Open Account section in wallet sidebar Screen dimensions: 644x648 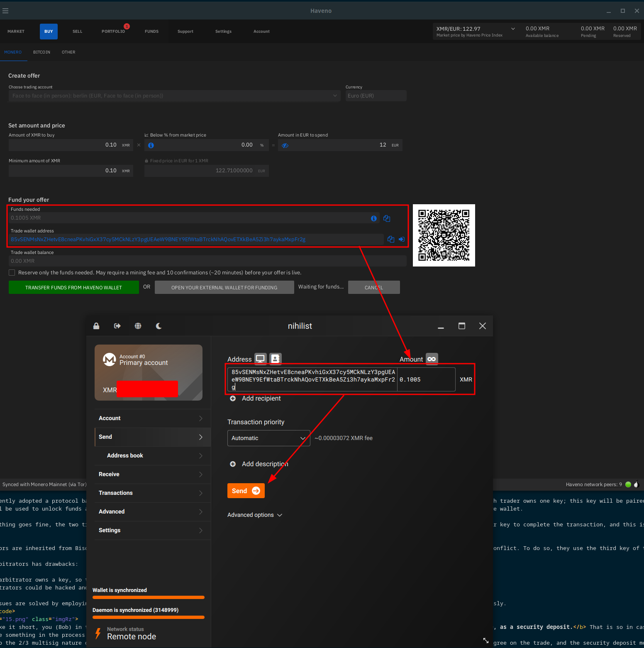pyautogui.click(x=153, y=418)
